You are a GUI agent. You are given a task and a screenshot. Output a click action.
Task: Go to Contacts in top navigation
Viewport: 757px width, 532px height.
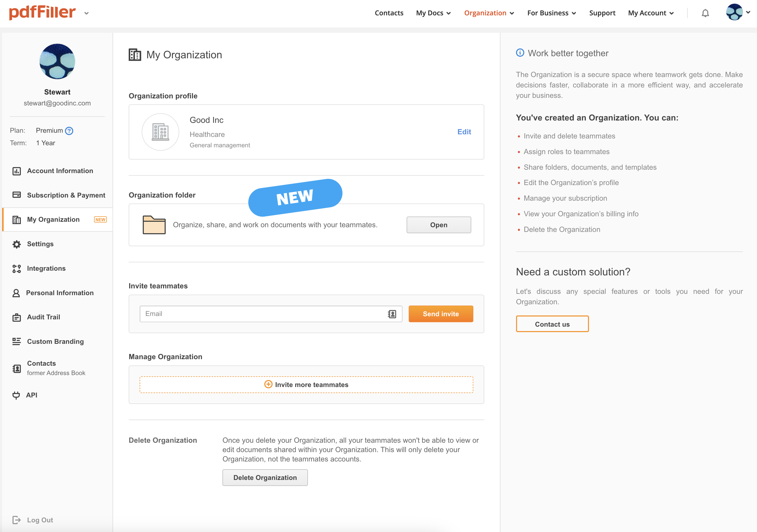pyautogui.click(x=389, y=13)
